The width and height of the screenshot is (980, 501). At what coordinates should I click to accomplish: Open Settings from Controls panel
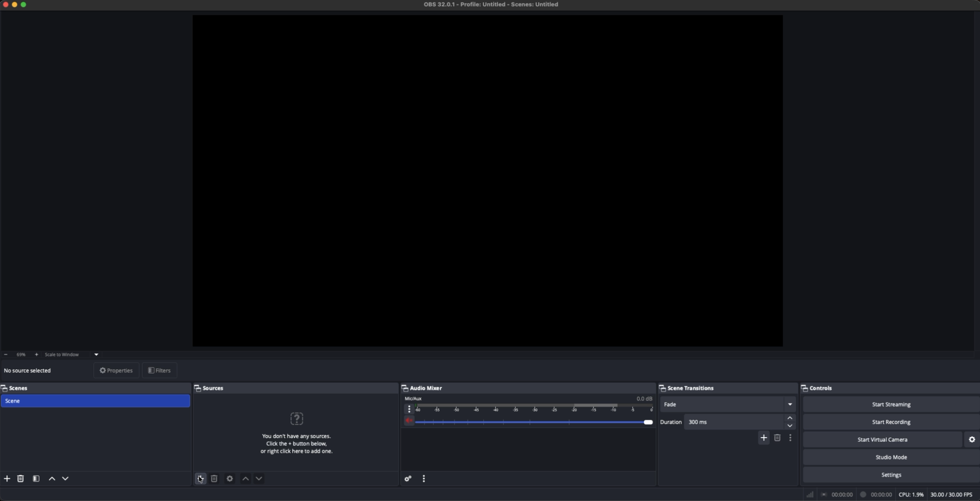click(891, 475)
